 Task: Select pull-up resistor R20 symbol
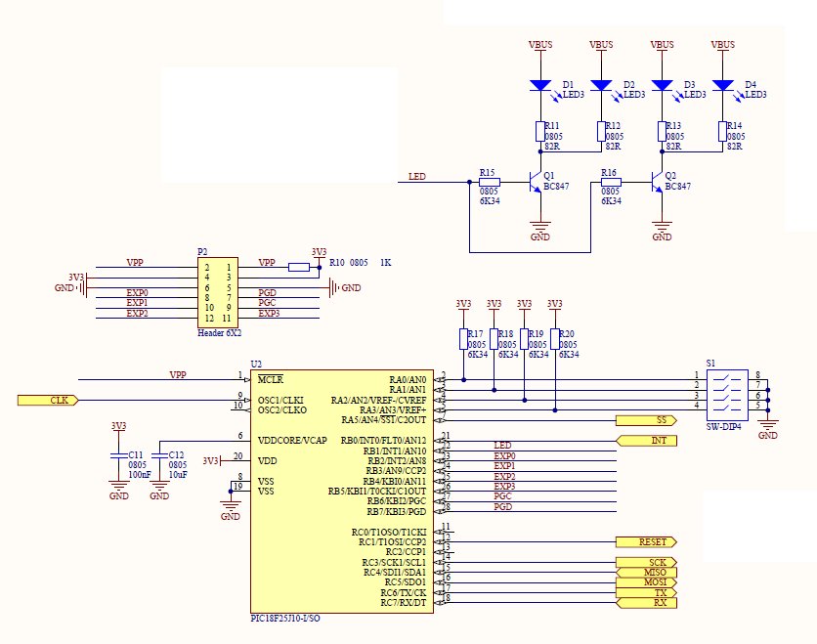(555, 339)
